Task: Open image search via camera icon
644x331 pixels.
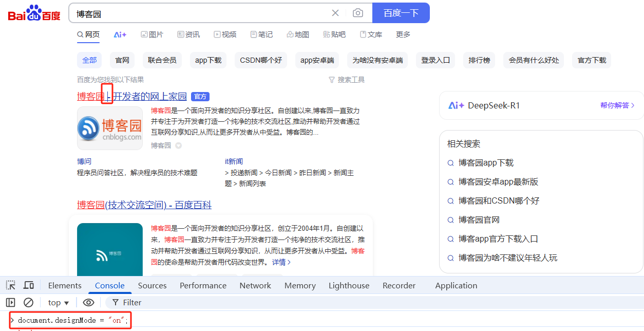Action: [358, 13]
